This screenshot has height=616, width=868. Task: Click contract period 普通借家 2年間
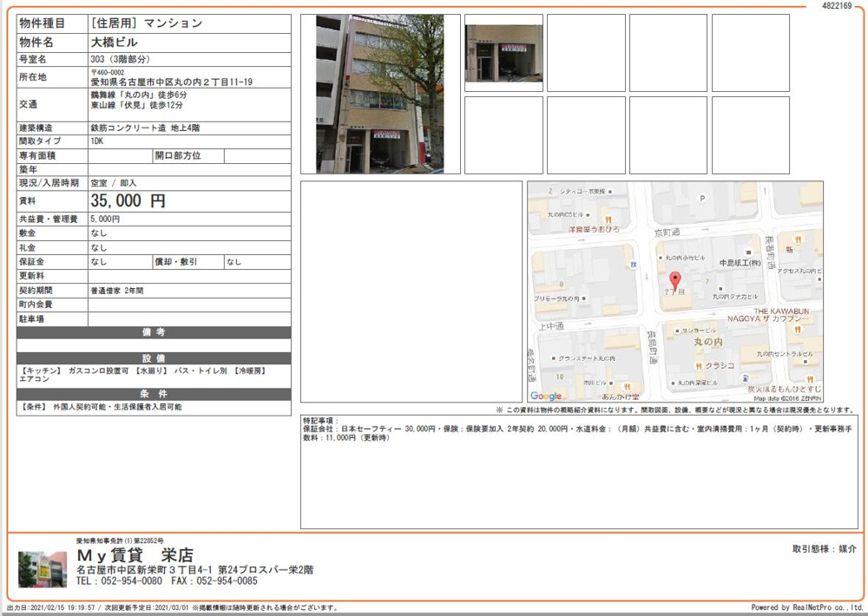[x=117, y=291]
